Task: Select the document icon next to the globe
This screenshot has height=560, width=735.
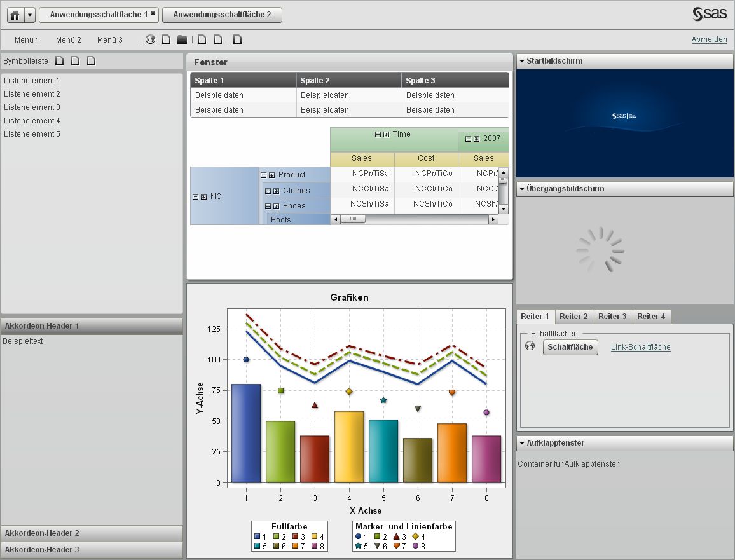Action: 166,39
